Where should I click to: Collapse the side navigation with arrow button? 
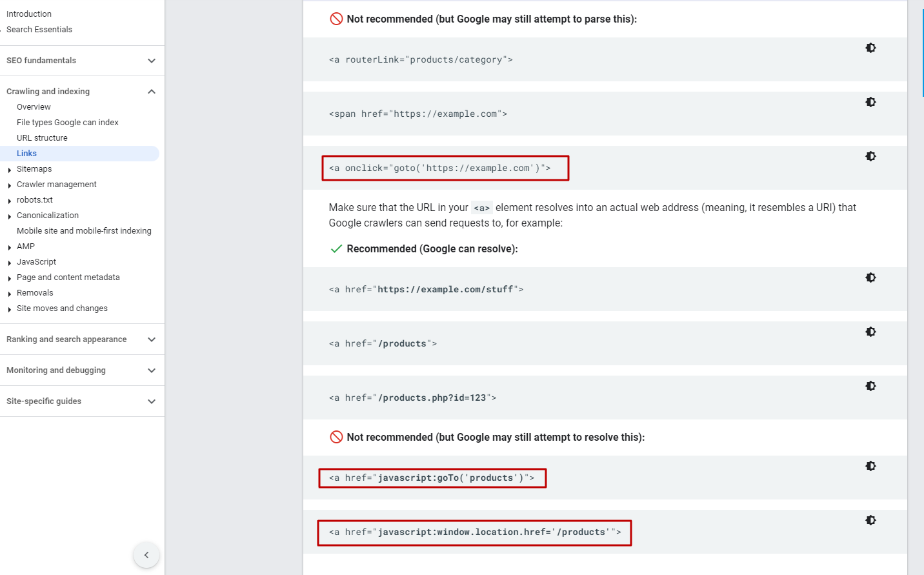pos(146,555)
